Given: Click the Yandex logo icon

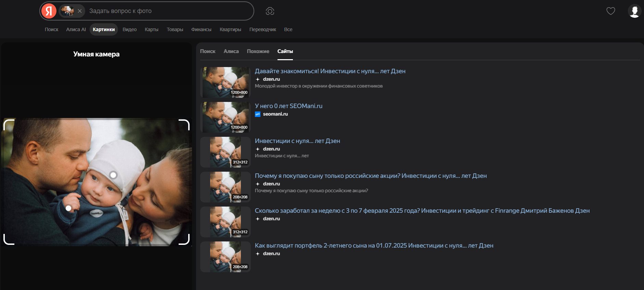Looking at the screenshot, I should (49, 11).
